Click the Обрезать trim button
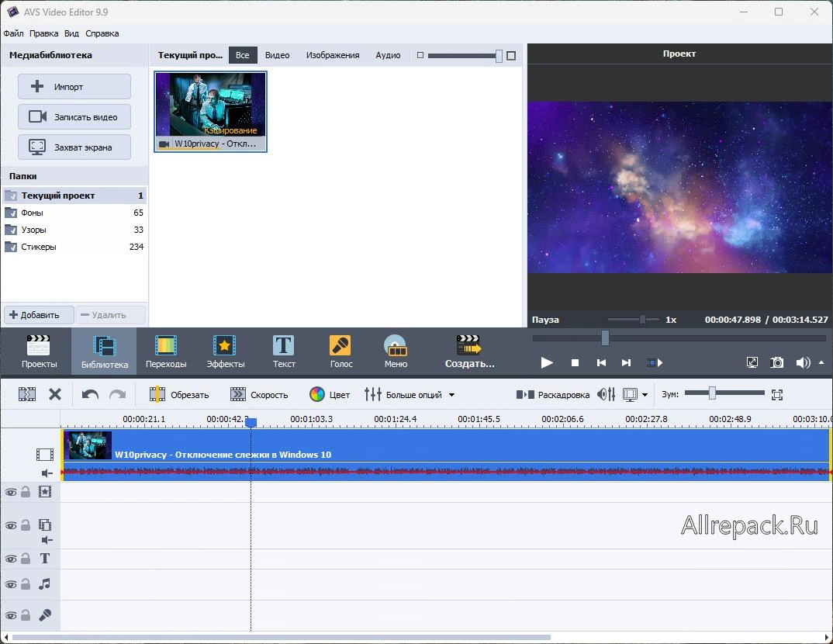This screenshot has height=644, width=833. [x=178, y=394]
